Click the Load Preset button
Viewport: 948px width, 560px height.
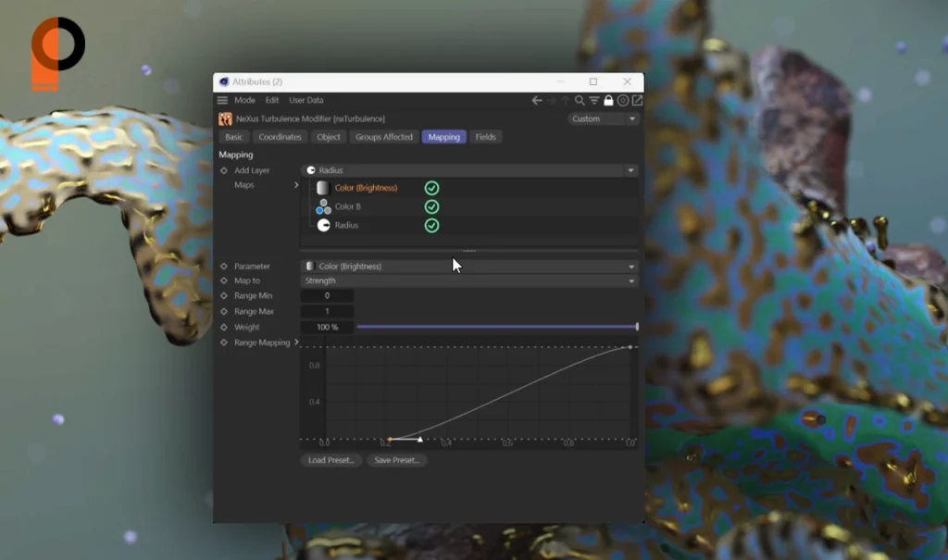click(x=331, y=460)
